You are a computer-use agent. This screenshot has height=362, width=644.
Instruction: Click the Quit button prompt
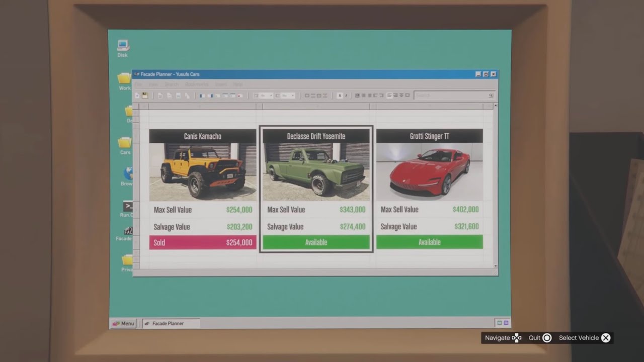tap(540, 338)
